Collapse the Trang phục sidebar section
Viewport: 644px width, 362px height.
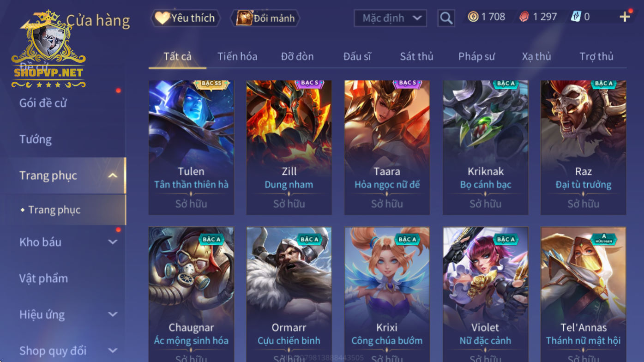(113, 175)
